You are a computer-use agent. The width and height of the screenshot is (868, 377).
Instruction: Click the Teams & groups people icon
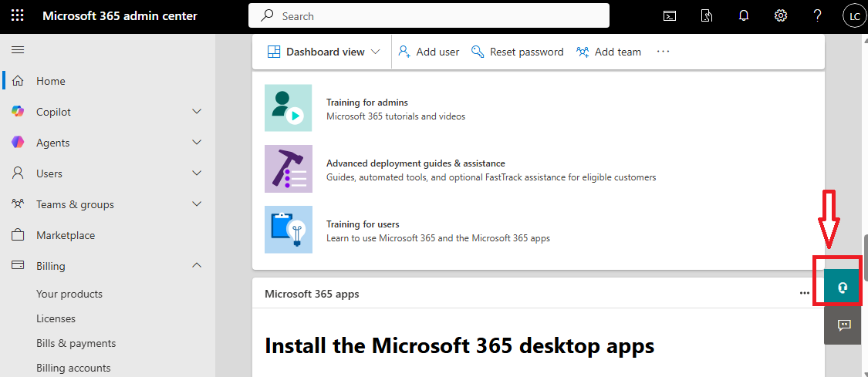(x=18, y=204)
